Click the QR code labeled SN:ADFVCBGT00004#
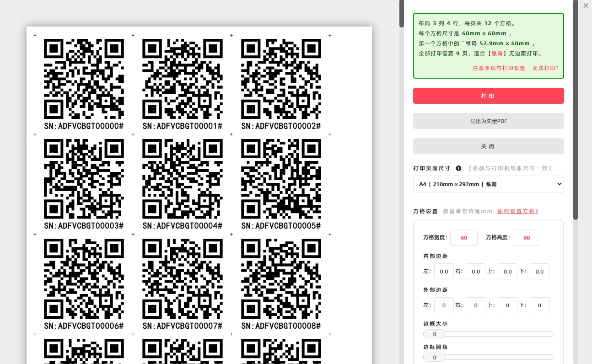This screenshot has height=364, width=592. coord(183,179)
